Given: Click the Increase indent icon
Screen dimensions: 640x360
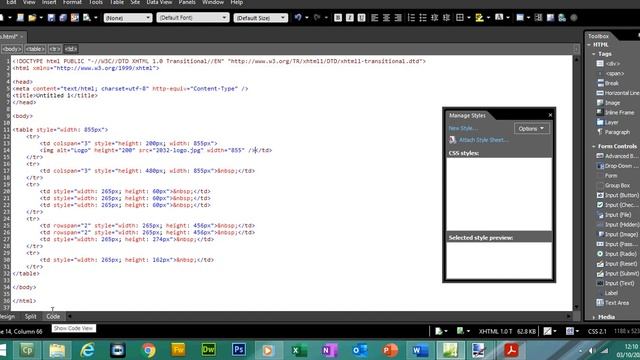Looking at the screenshot, I should [x=447, y=18].
